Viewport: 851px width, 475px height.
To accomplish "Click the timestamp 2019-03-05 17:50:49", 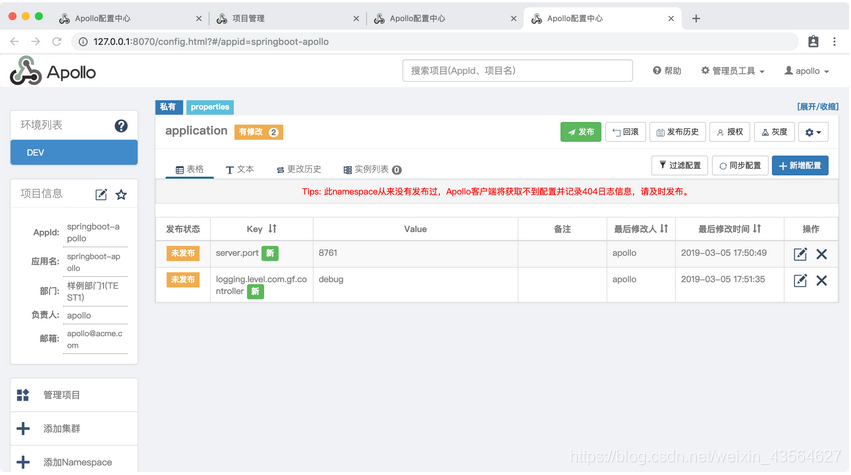I will click(x=723, y=253).
